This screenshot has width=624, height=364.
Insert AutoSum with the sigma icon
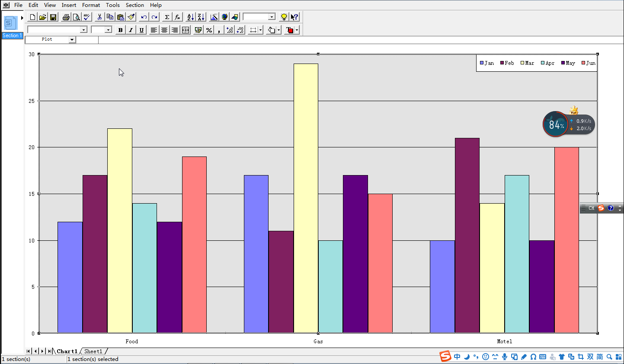click(x=167, y=17)
